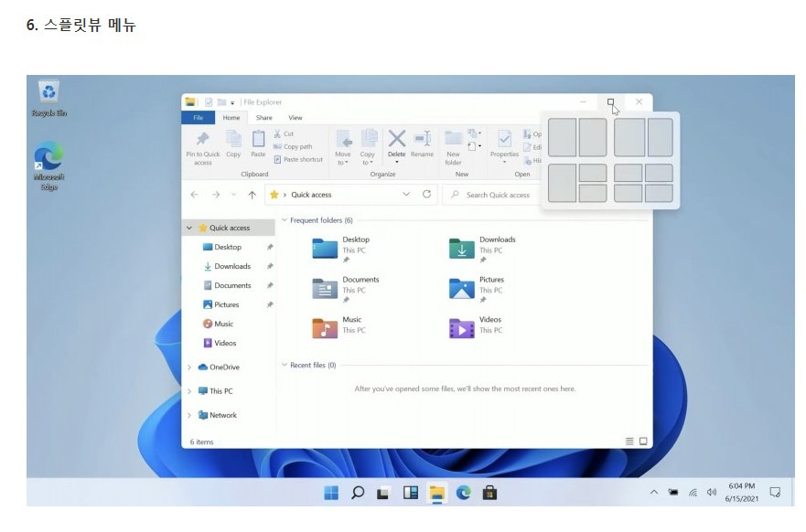806x532 pixels.
Task: Expand the OneDrive tree node
Action: tap(189, 367)
